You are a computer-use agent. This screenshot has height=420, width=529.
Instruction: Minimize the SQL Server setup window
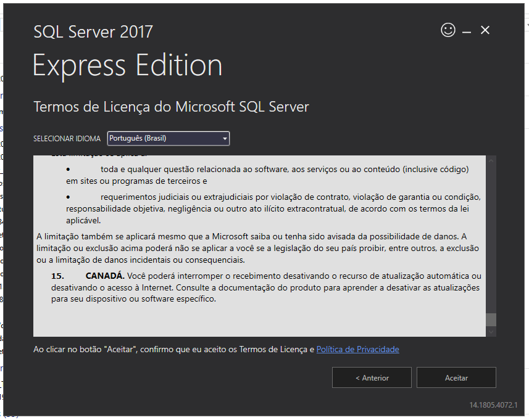(x=467, y=30)
